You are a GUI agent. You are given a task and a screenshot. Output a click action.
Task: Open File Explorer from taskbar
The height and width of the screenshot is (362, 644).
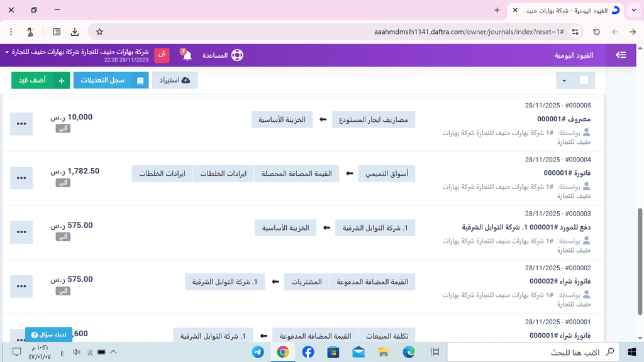tap(384, 352)
